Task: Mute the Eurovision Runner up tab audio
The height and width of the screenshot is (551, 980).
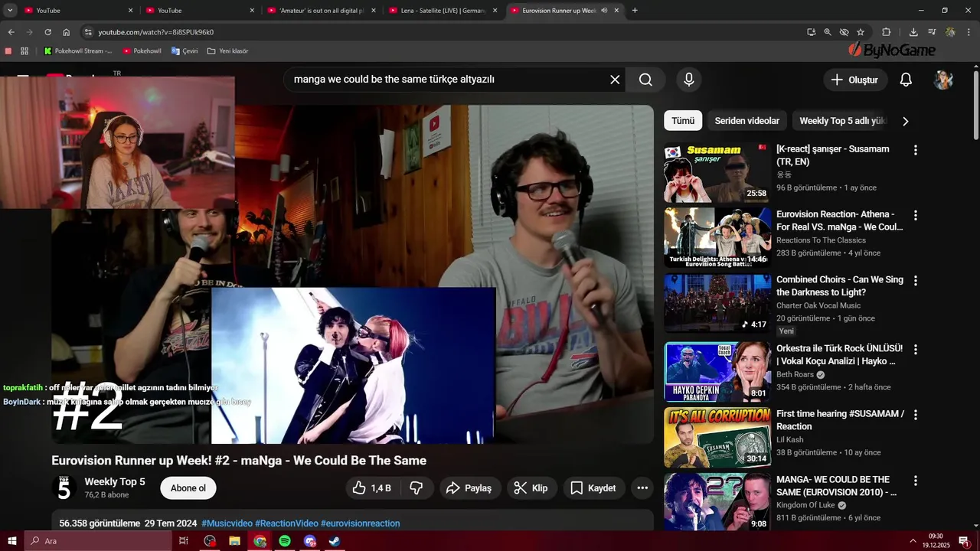Action: 604,11
